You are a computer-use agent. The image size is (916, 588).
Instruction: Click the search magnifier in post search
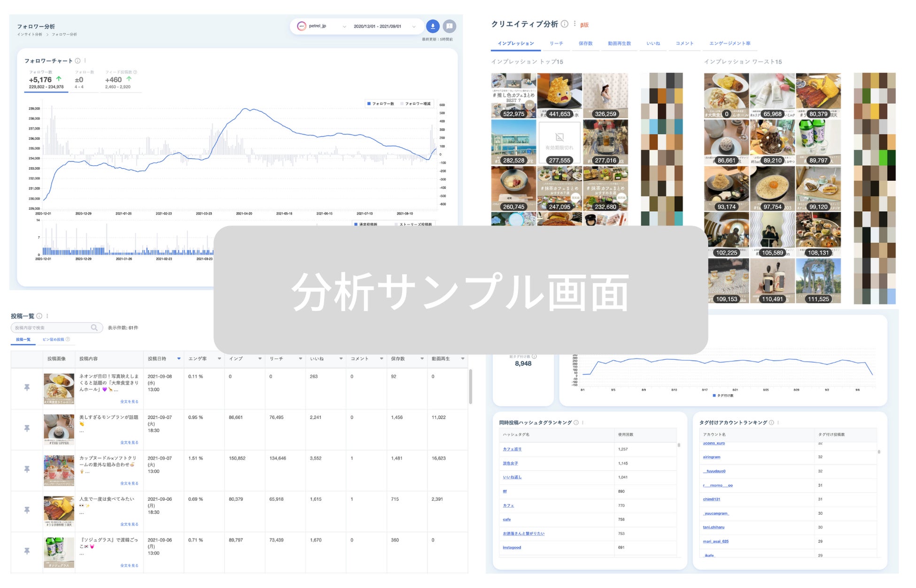click(x=94, y=327)
